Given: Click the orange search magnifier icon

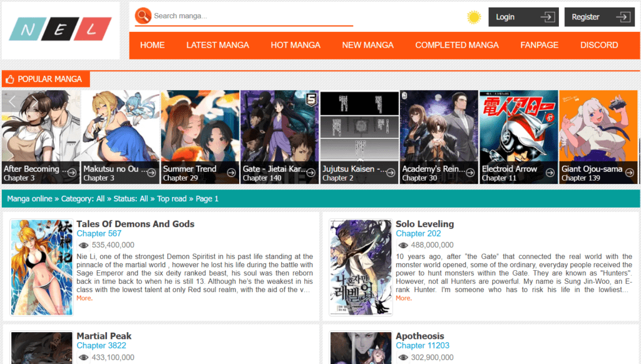Looking at the screenshot, I should tap(143, 16).
